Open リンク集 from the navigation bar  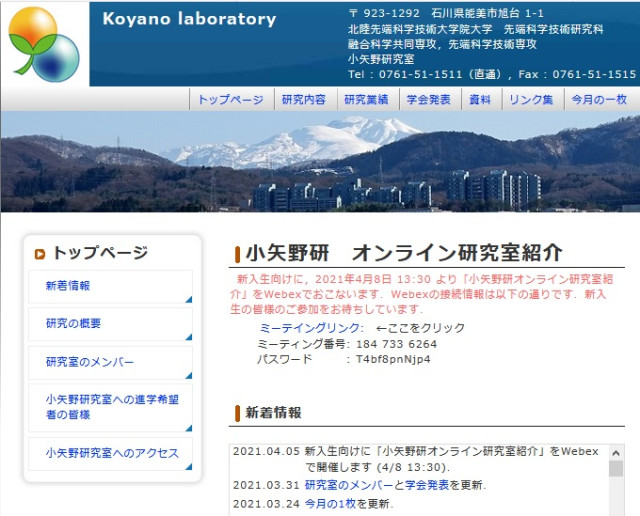coord(530,100)
